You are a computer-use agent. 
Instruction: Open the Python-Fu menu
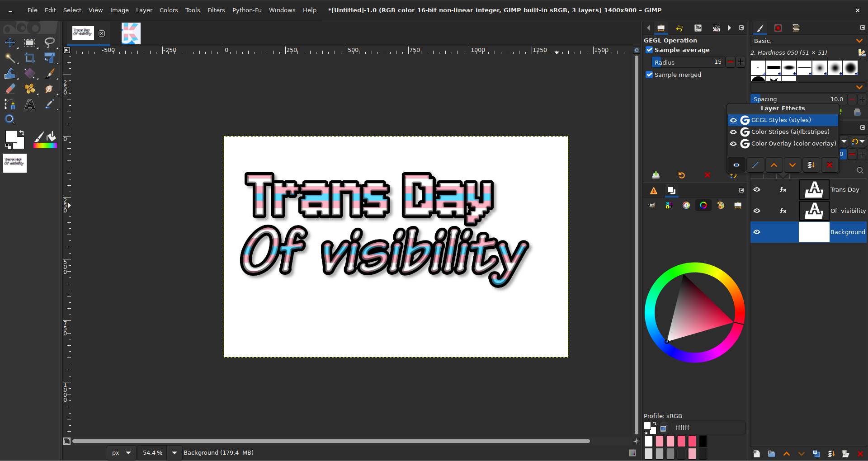coord(247,10)
